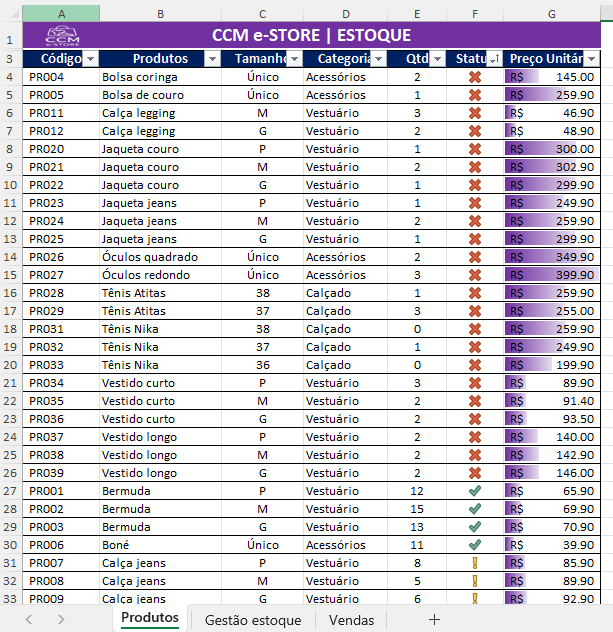The image size is (613, 632).
Task: Select column B header
Action: (160, 14)
